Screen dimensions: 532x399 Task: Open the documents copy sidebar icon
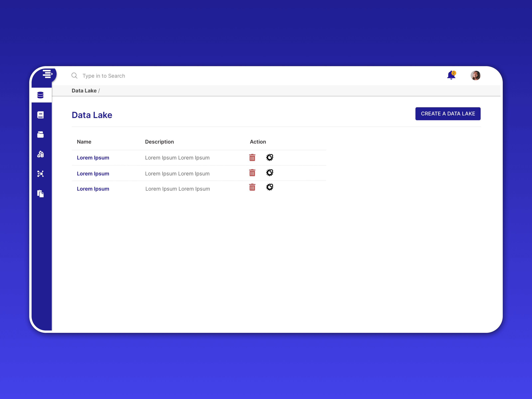(x=40, y=194)
